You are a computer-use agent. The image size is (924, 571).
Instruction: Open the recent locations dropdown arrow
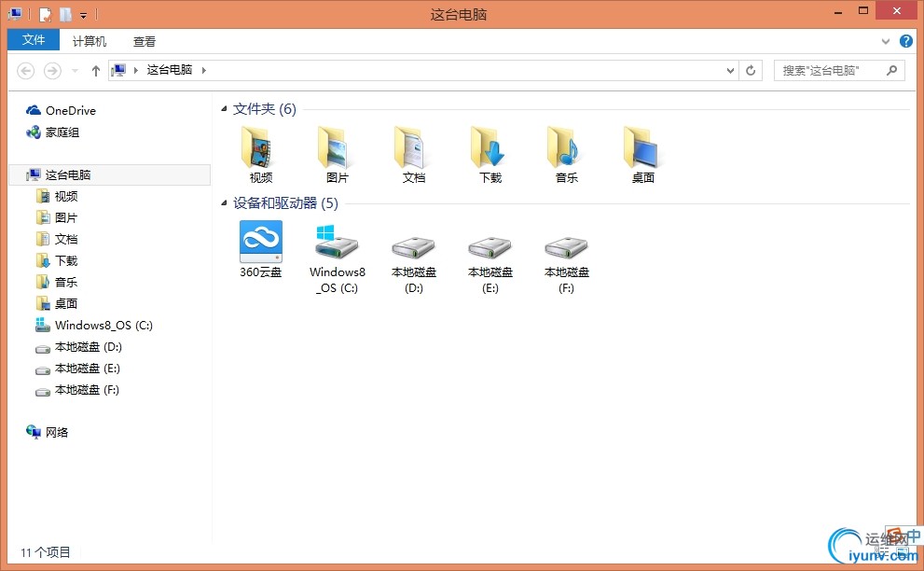tap(75, 71)
